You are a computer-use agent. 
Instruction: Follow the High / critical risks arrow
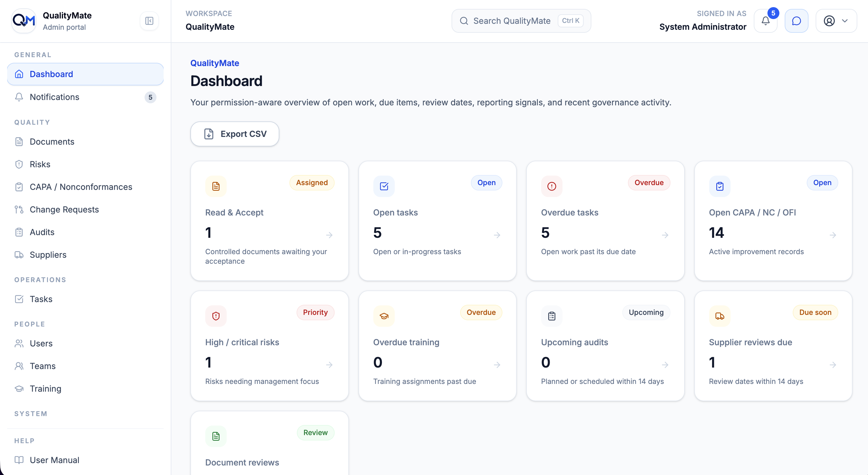[x=330, y=365]
